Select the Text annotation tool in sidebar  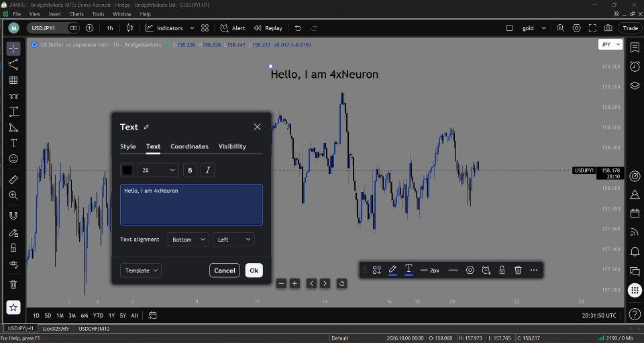click(x=13, y=143)
